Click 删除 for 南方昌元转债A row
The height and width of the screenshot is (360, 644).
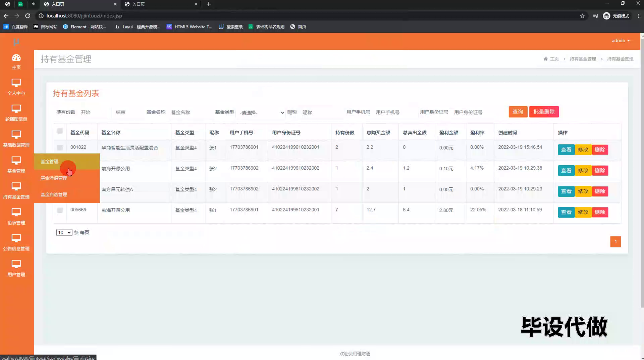[600, 191]
